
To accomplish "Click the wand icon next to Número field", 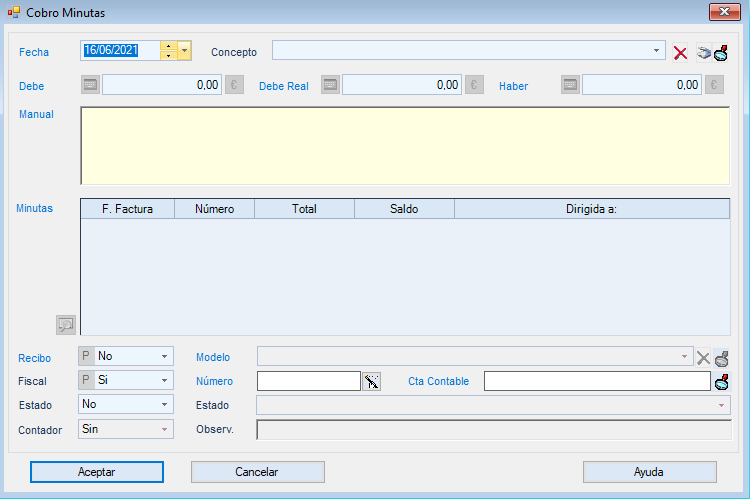I will tap(372, 381).
